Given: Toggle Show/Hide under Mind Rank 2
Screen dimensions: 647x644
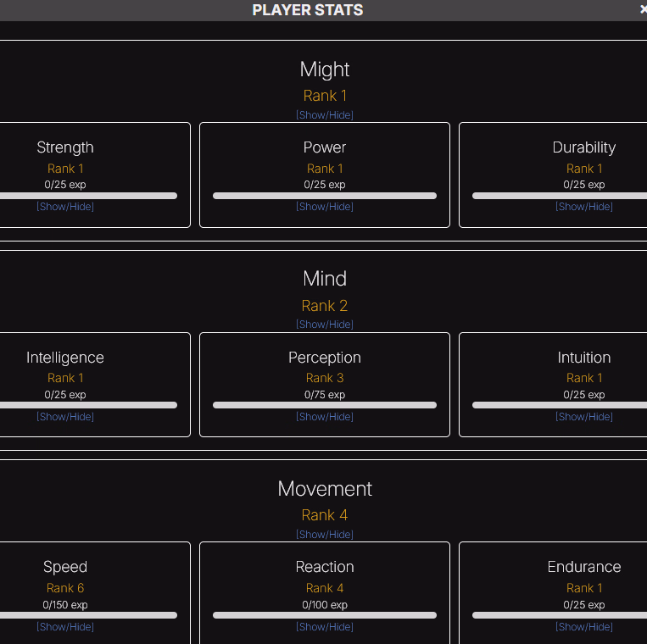Looking at the screenshot, I should 325,325.
